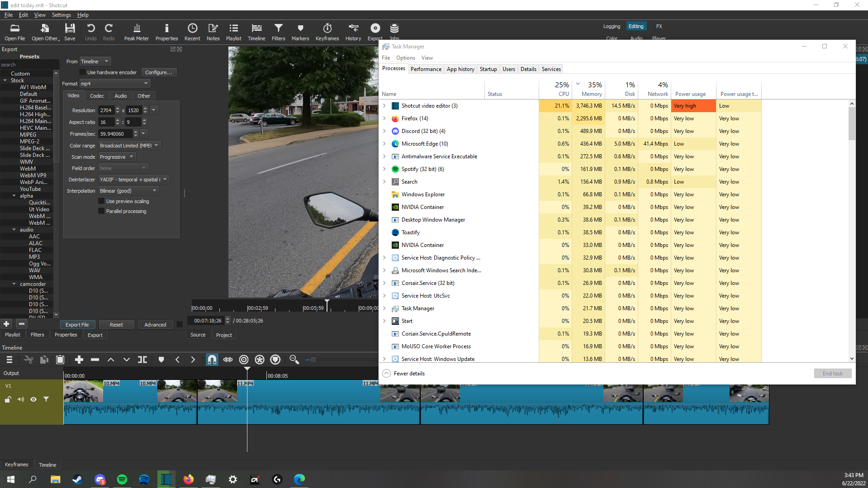Image resolution: width=868 pixels, height=488 pixels.
Task: Open Recent files panel icon
Action: click(192, 32)
